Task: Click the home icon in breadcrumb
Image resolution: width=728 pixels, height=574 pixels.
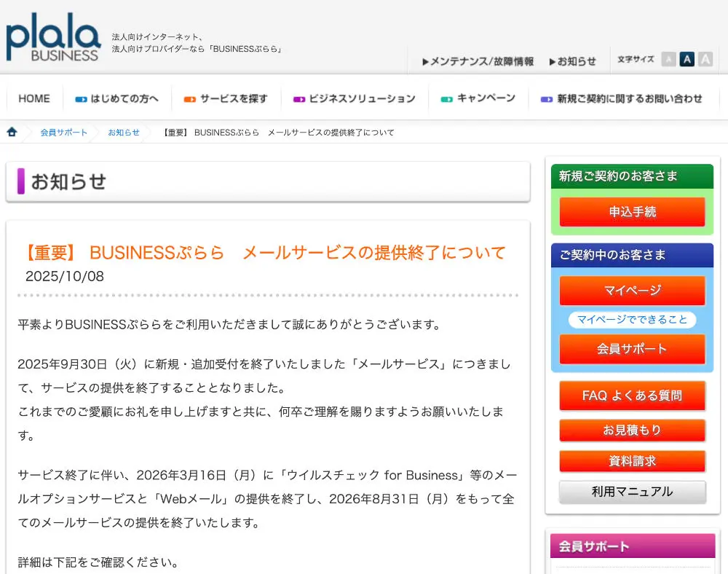Action: (12, 132)
